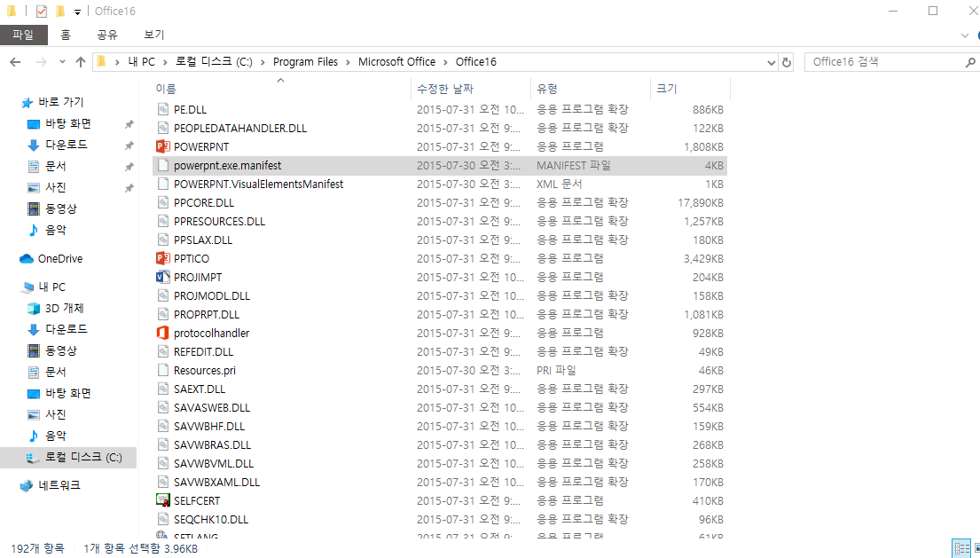Select POWERPNT.VisualElementsManifest file
The height and width of the screenshot is (558, 980).
[440, 185]
